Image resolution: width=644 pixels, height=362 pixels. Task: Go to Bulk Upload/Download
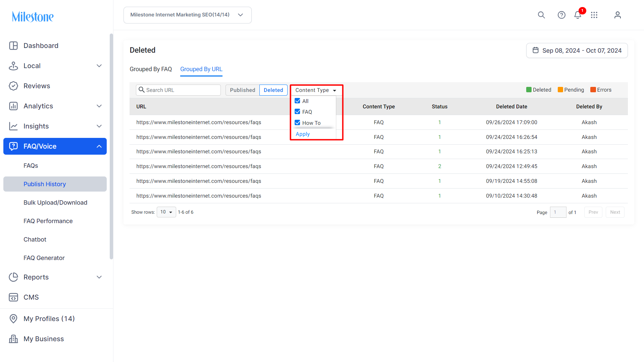[55, 203]
